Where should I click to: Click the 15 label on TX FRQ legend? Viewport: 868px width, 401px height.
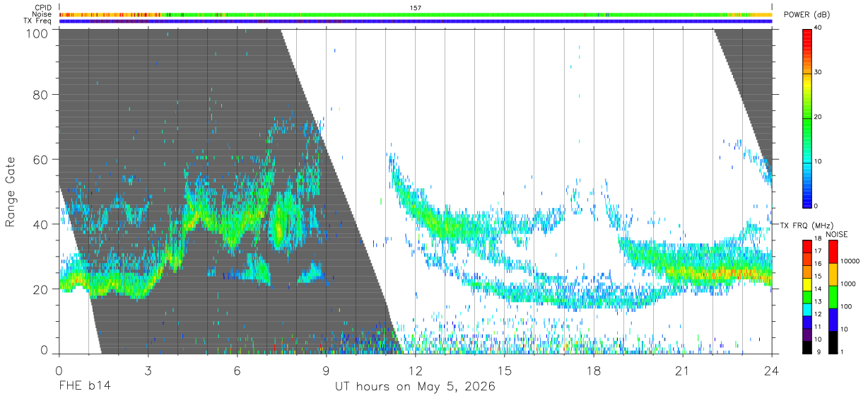pos(817,277)
